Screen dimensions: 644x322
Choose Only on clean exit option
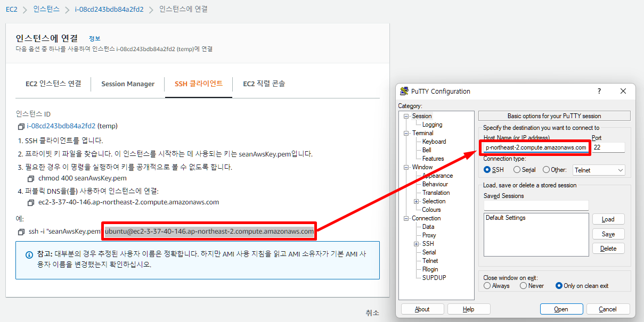click(559, 286)
